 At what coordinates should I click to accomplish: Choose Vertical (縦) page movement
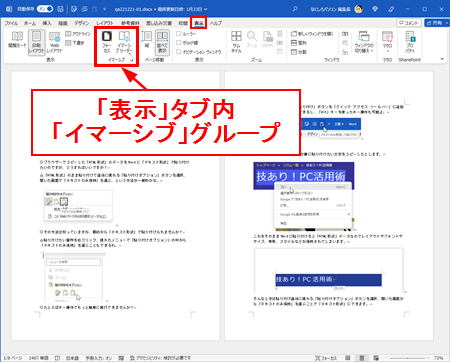point(147,40)
